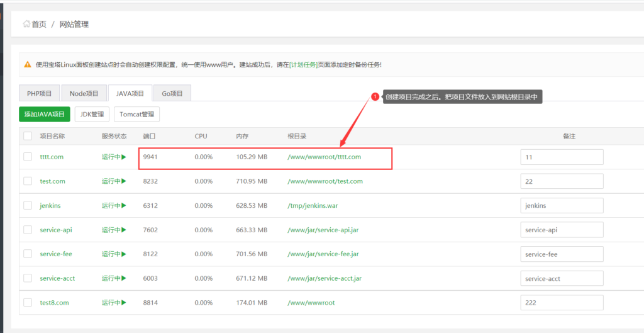This screenshot has width=644, height=333.
Task: Toggle running status of service-fee
Action: 114,254
